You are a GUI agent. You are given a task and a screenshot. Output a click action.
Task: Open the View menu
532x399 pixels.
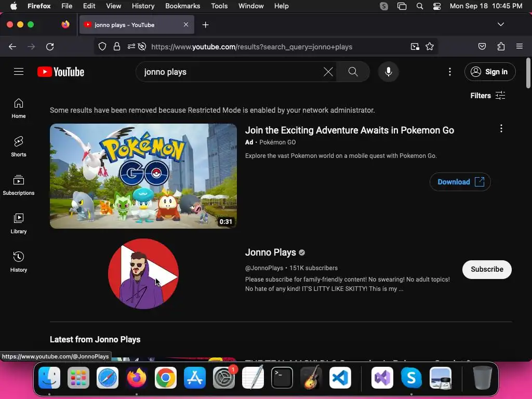click(113, 6)
